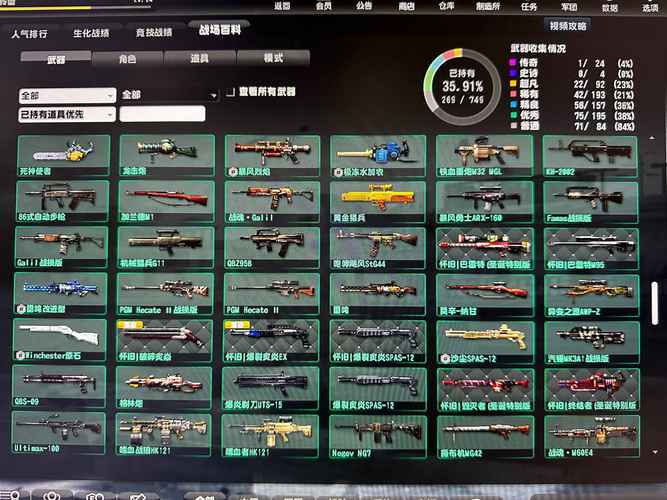Image resolution: width=667 pixels, height=500 pixels.
Task: Expand the second 全部 dropdown arrow
Action: tap(214, 96)
